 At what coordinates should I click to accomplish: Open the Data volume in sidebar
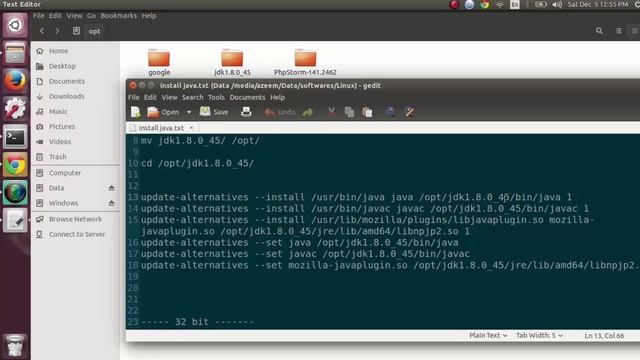click(x=56, y=188)
